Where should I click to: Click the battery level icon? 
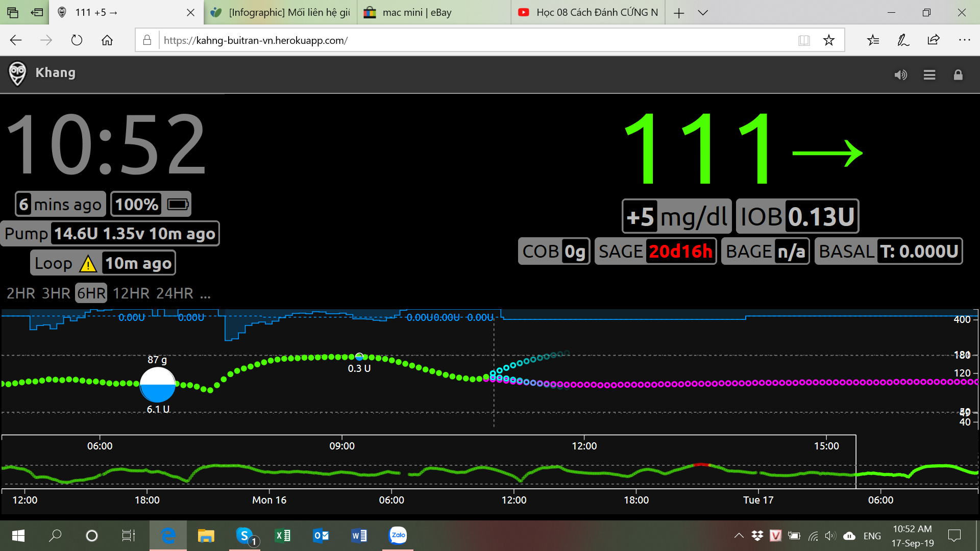click(178, 205)
